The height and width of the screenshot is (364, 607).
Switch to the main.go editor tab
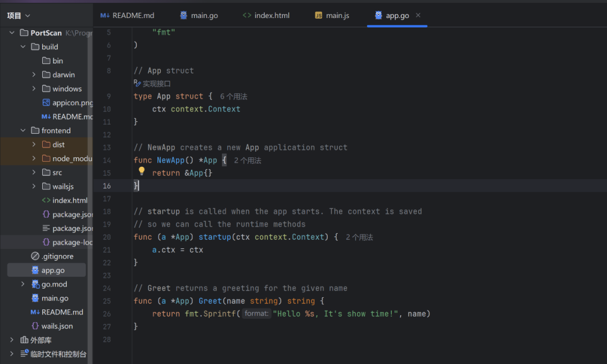click(x=199, y=16)
